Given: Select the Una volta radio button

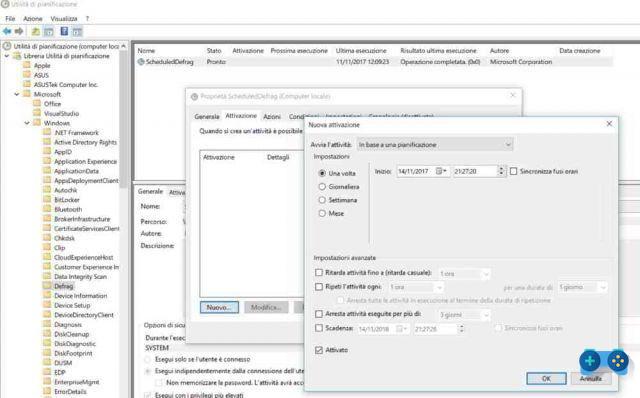Looking at the screenshot, I should [x=322, y=173].
